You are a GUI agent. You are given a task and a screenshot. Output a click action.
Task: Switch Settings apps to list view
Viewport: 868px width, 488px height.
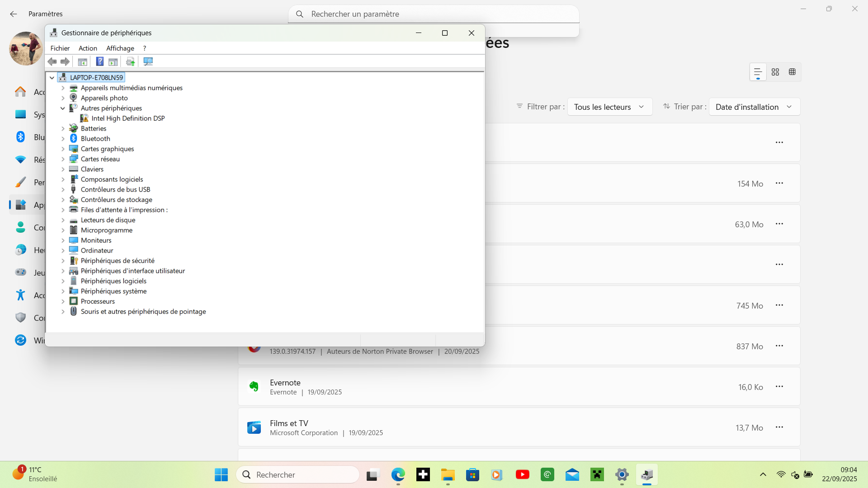pos(758,72)
